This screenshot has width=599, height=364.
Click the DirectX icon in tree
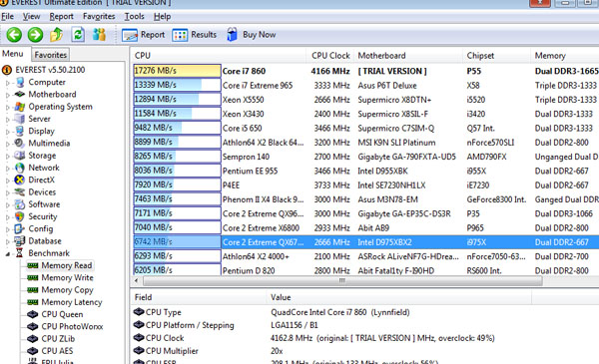click(x=20, y=180)
